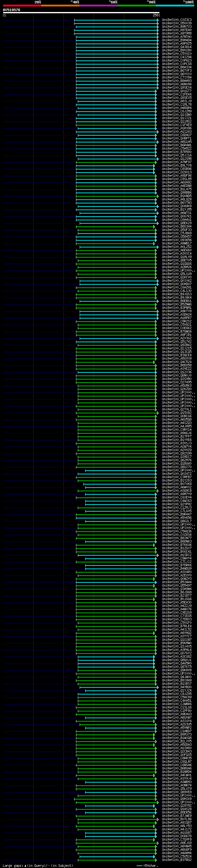The image size is (197, 868).
Task: Click the UniRef100_C3MFB7 label
Action: (x=176, y=477)
